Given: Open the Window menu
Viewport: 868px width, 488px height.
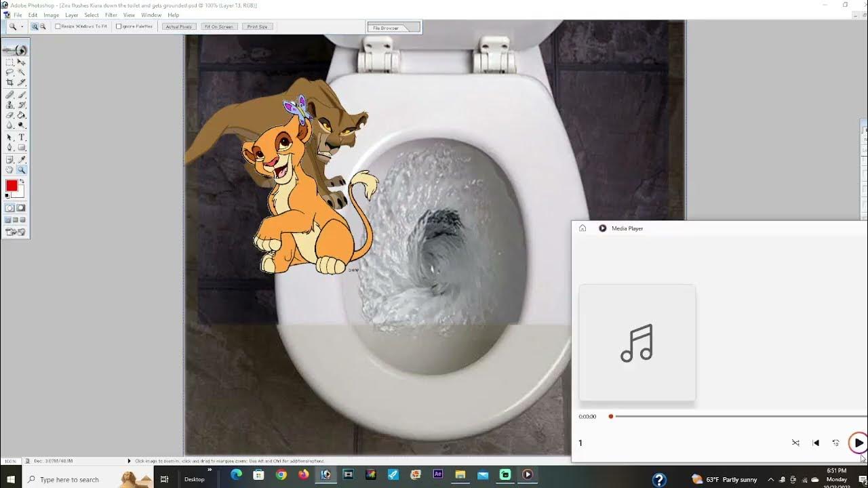Looking at the screenshot, I should [x=151, y=15].
